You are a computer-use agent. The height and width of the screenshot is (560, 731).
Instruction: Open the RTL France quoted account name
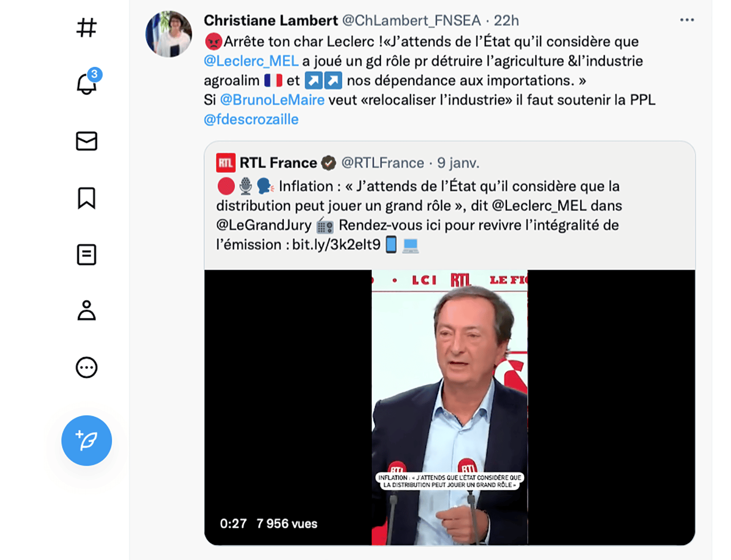[278, 163]
